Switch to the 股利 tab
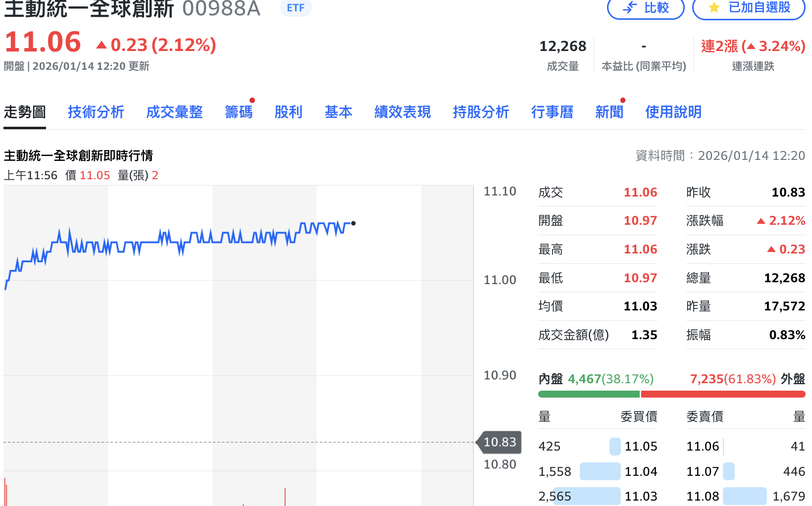 289,112
